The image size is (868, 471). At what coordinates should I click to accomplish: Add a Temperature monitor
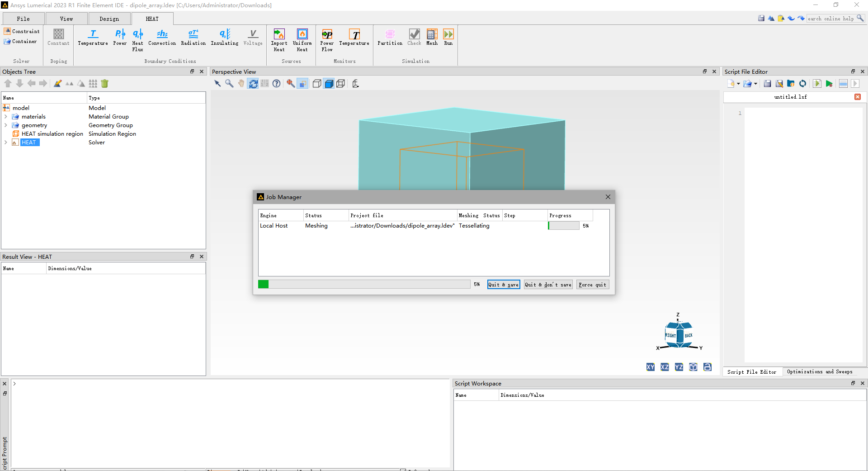click(x=354, y=38)
